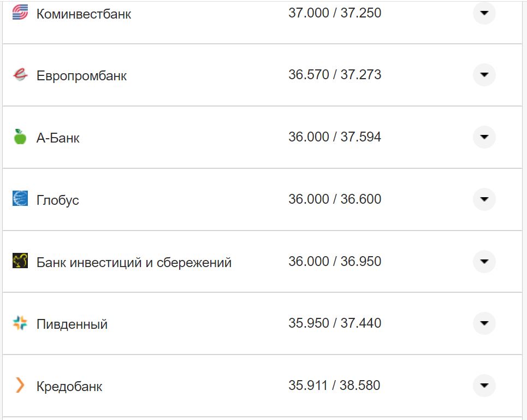Open the А-Банк bank page link
The width and height of the screenshot is (527, 420).
point(57,137)
